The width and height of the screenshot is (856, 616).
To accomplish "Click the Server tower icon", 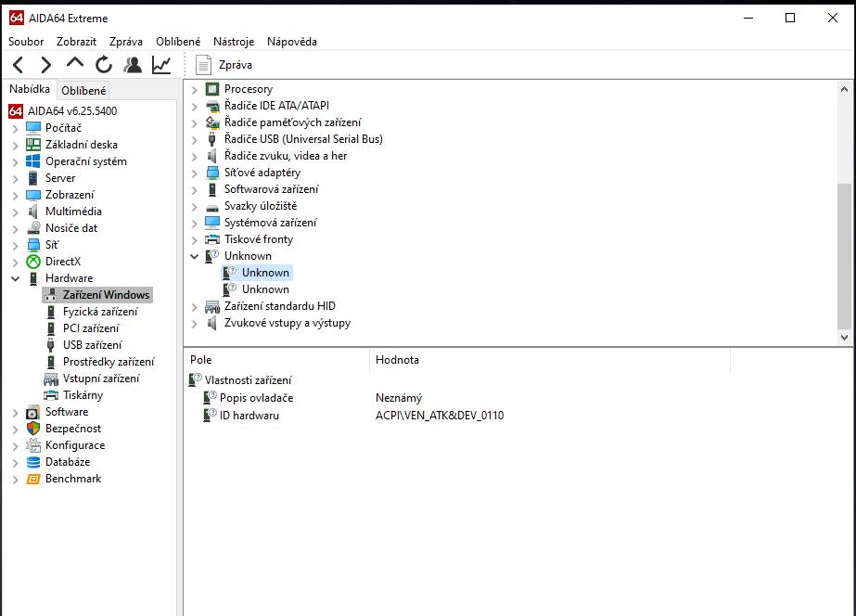I will [33, 178].
